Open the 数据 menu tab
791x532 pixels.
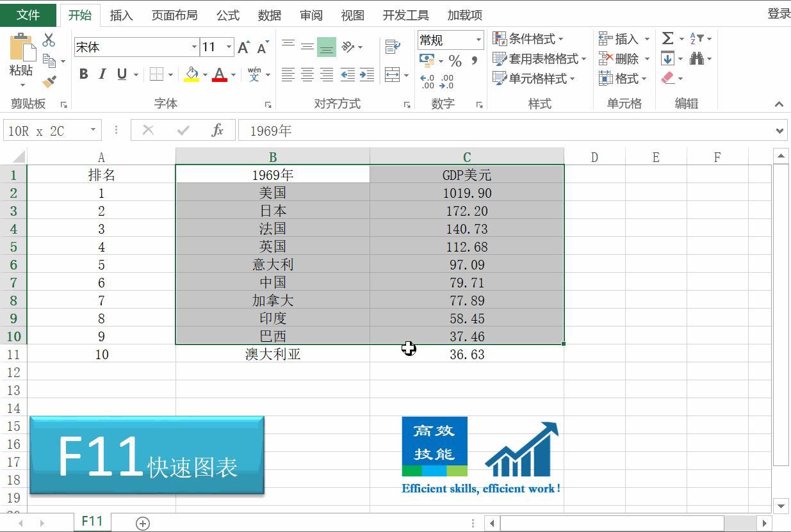270,14
